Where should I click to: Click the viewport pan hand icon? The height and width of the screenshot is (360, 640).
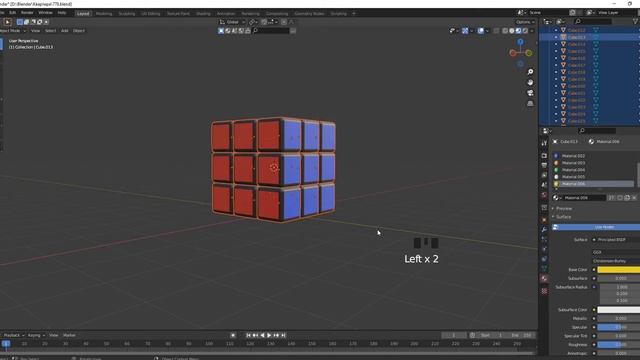[x=530, y=82]
